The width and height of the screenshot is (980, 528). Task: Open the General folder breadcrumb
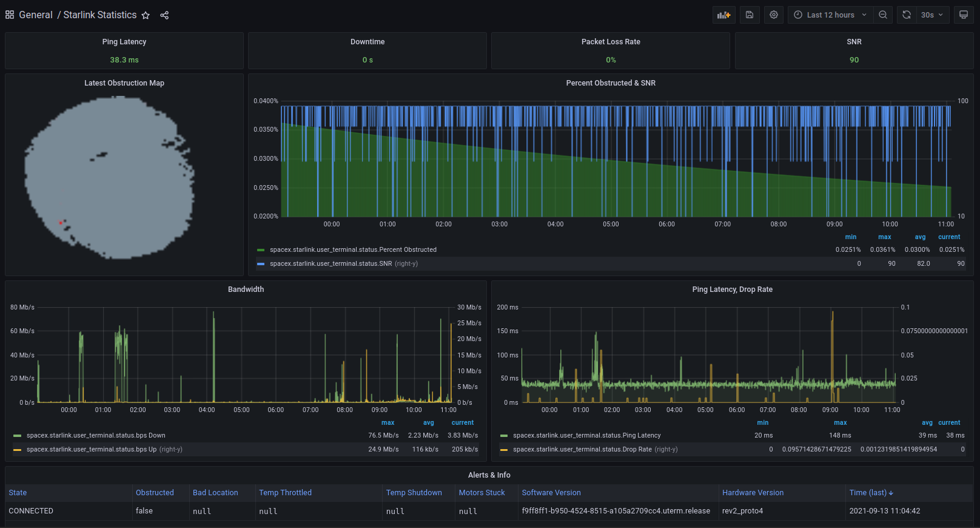point(36,15)
